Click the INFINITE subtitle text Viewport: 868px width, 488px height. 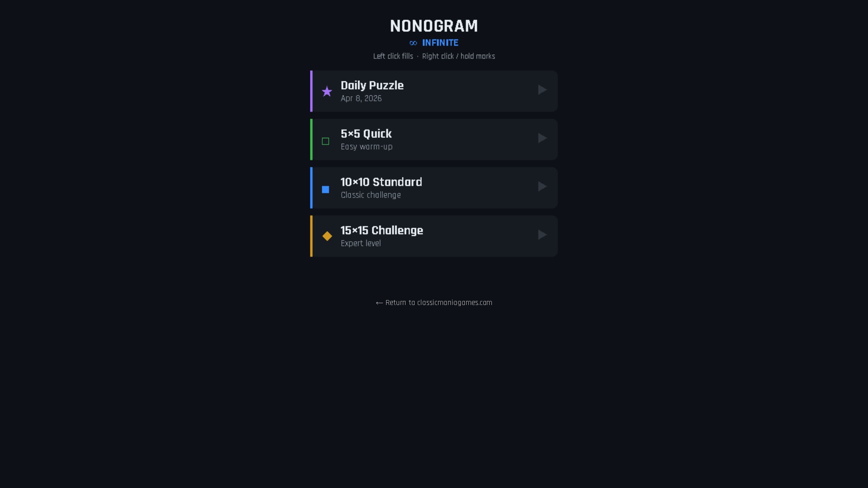(440, 43)
